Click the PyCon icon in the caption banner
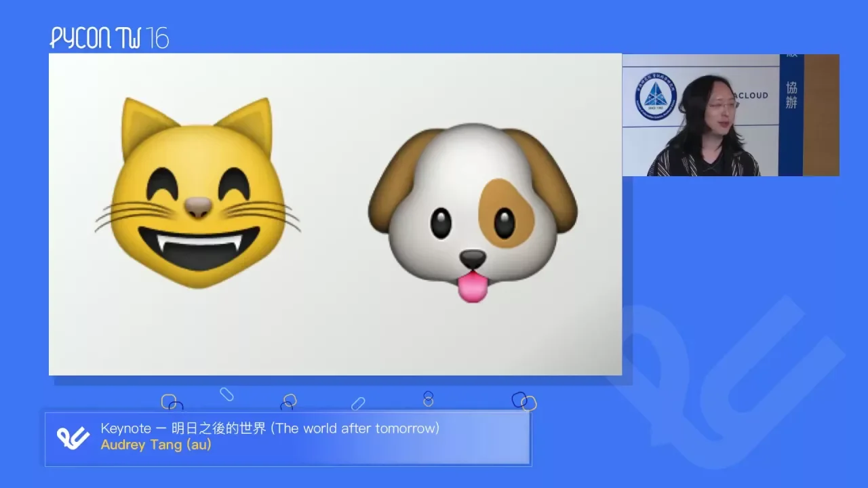This screenshot has height=488, width=868. (x=73, y=438)
